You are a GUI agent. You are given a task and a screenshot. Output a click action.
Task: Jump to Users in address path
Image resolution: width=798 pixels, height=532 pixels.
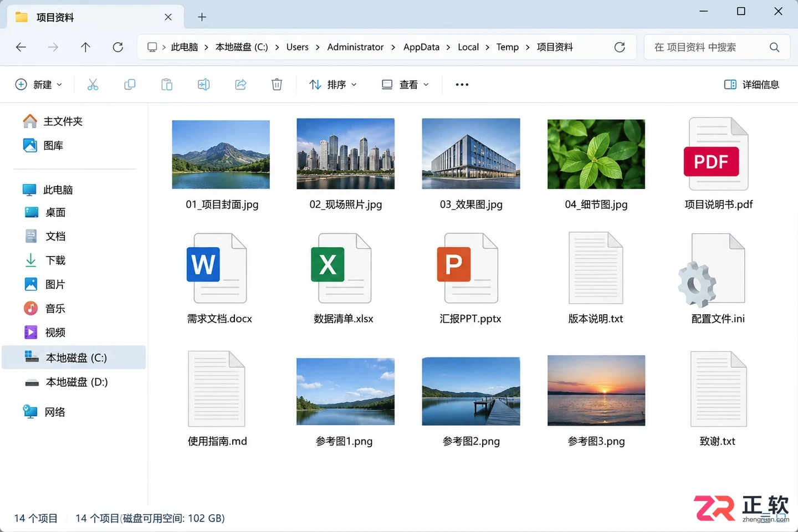(x=298, y=47)
